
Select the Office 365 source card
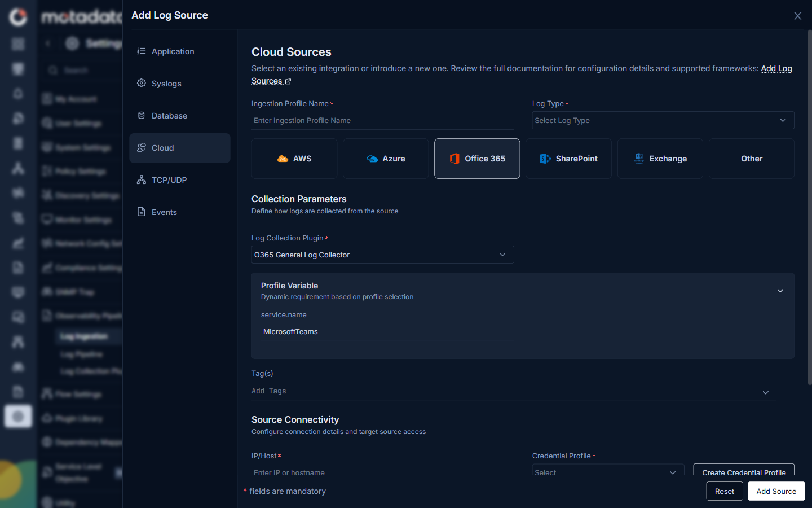[x=477, y=159]
